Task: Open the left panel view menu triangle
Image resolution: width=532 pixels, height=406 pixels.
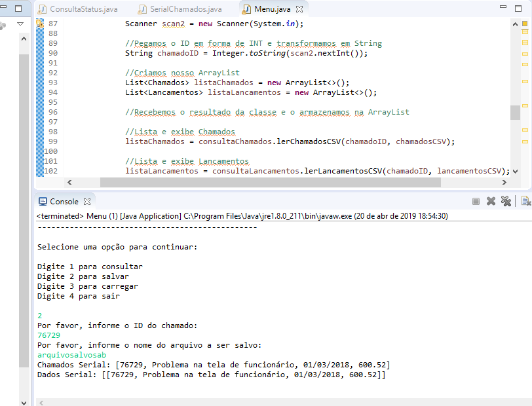Action: [20, 24]
